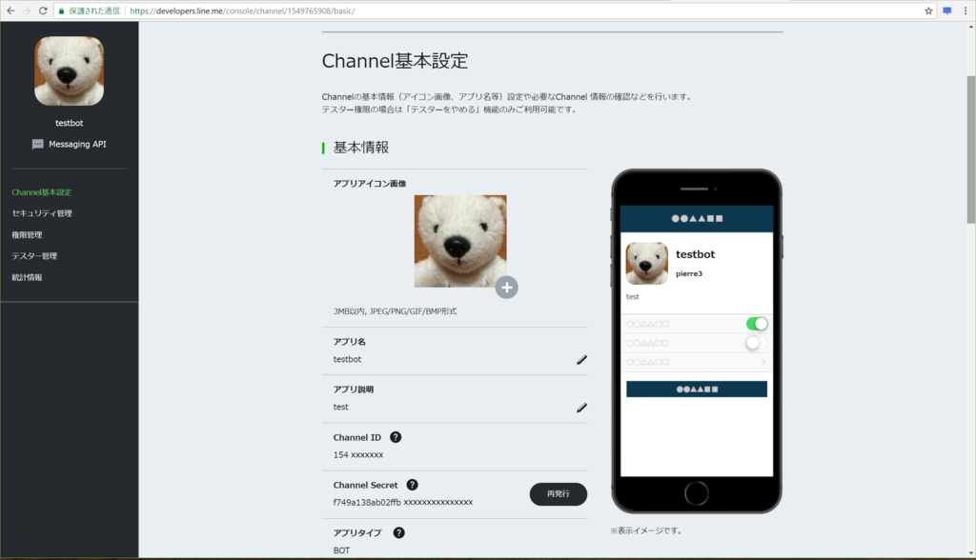The height and width of the screenshot is (560, 976).
Task: Open the Channel ID help question mark icon
Action: (396, 437)
